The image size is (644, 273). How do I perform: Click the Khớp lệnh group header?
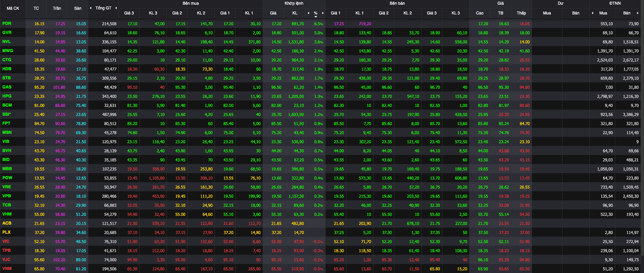294,3
